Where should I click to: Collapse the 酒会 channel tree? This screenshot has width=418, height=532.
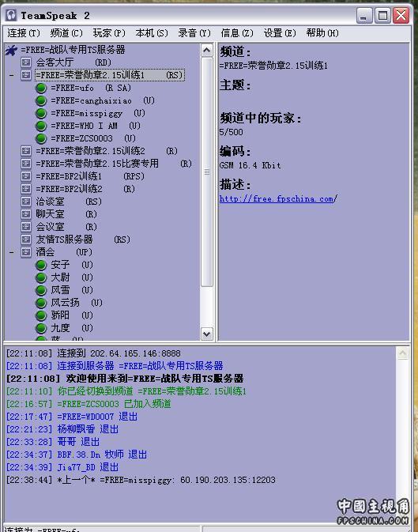click(x=12, y=252)
